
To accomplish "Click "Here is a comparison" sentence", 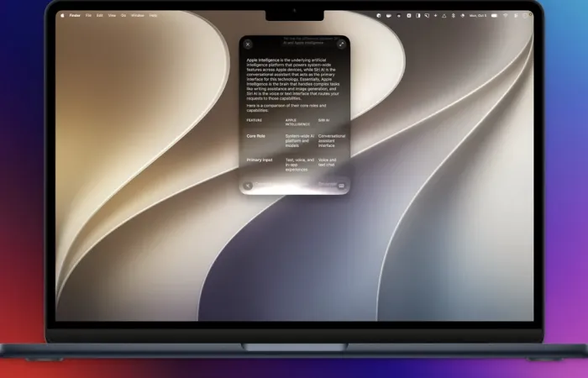I will 286,108.
